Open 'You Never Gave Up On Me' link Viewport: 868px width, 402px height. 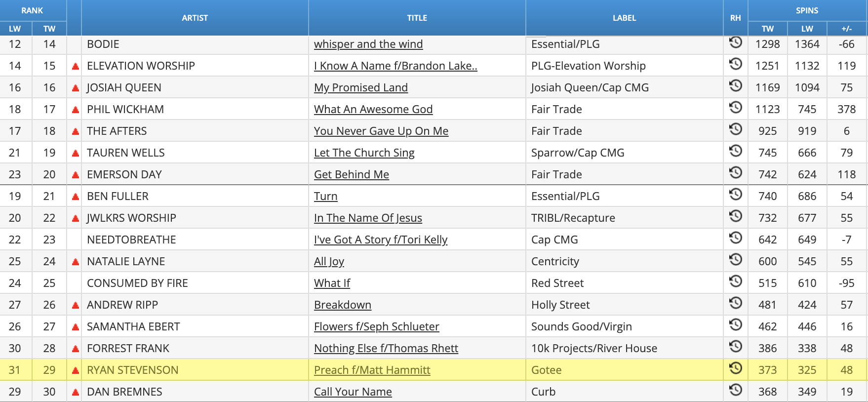[x=381, y=131]
